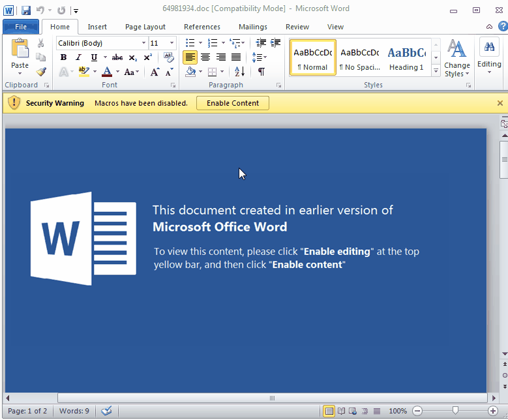Apply yellow text highlight color
This screenshot has width=508, height=420.
pos(84,72)
